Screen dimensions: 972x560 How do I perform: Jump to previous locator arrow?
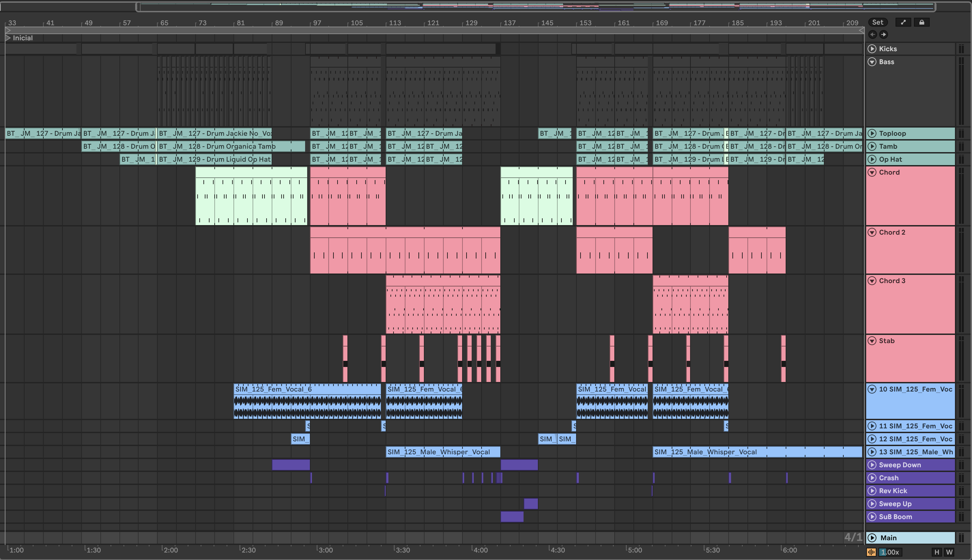pos(873,34)
